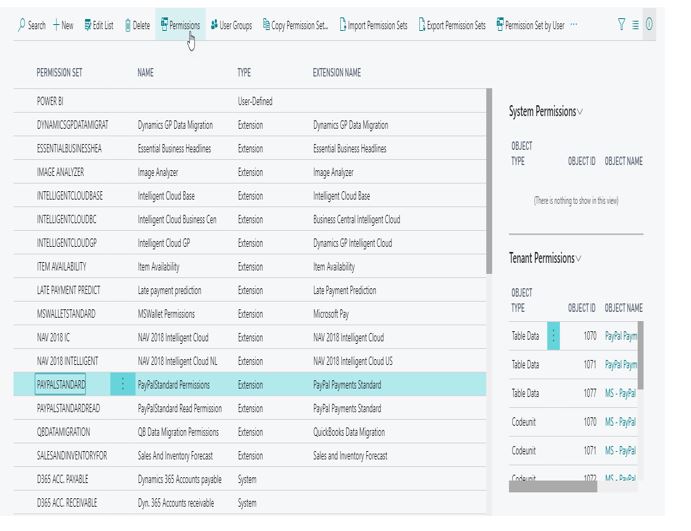Open PAYPALSTANDARD row three-dot menu
Screen dimensions: 691x531
123,384
